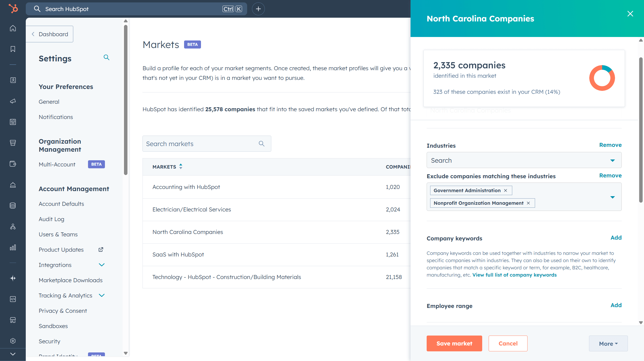The height and width of the screenshot is (361, 644).
Task: Open SaaS with HubSpot market
Action: [x=178, y=255]
